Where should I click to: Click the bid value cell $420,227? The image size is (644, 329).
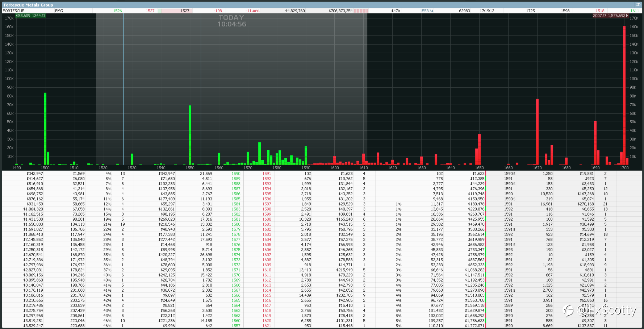pyautogui.click(x=167, y=255)
